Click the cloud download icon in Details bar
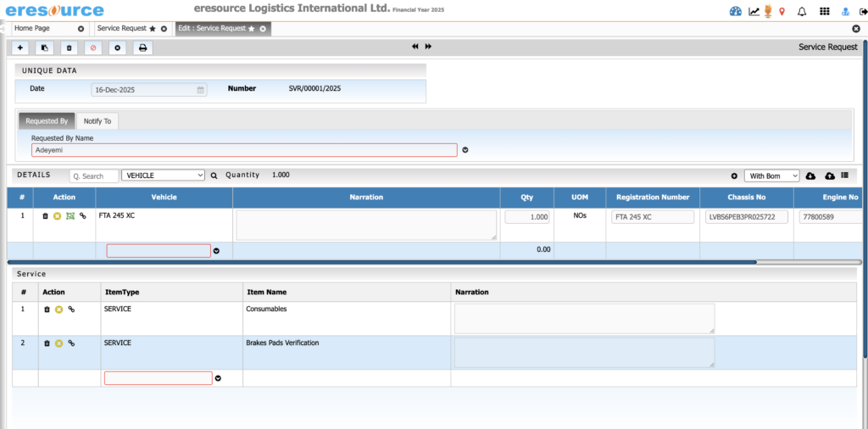The height and width of the screenshot is (429, 868). [810, 175]
